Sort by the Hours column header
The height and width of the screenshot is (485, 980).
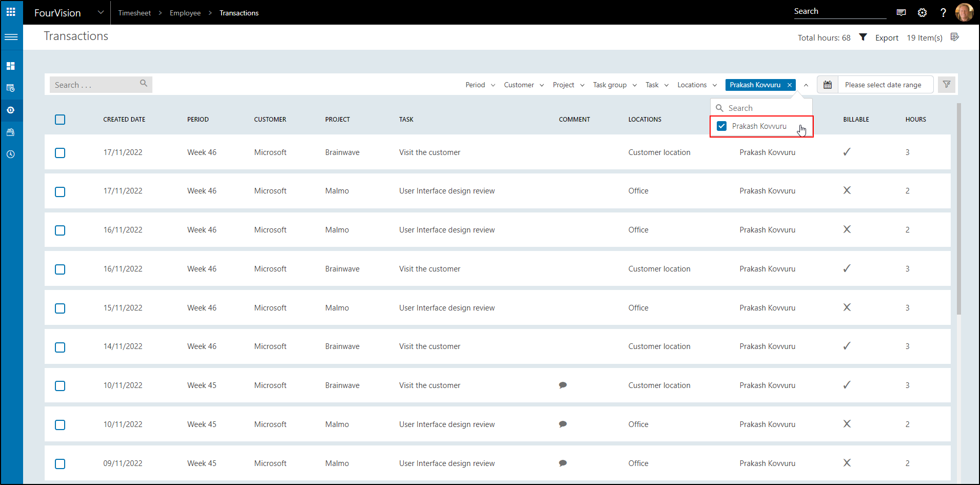click(915, 120)
